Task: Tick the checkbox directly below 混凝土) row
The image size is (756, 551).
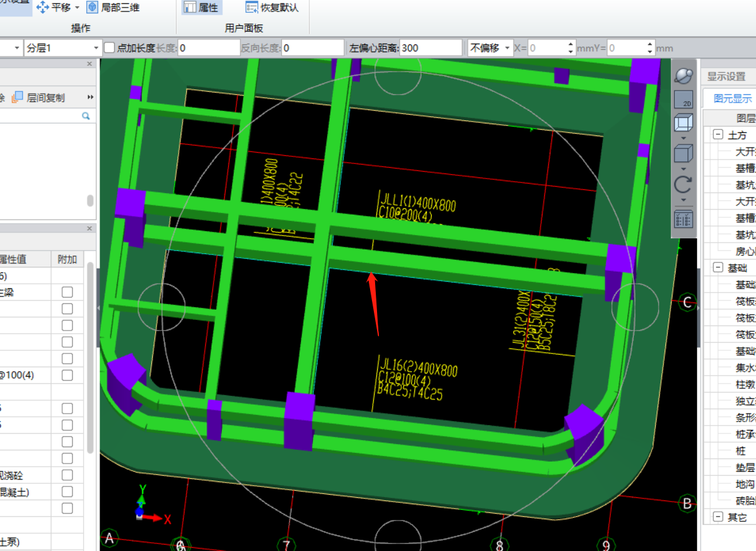Action: pos(68,508)
